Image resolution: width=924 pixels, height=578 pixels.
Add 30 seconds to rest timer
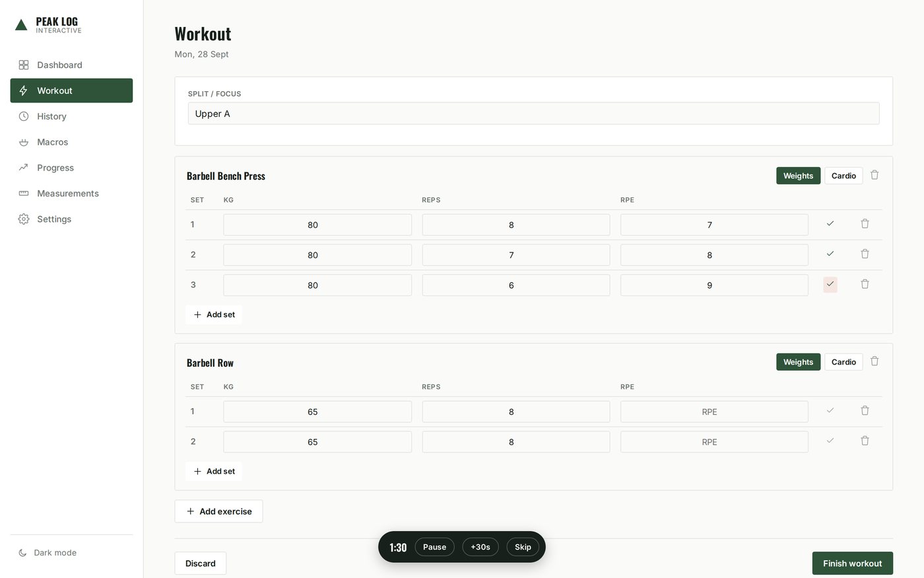pyautogui.click(x=480, y=547)
